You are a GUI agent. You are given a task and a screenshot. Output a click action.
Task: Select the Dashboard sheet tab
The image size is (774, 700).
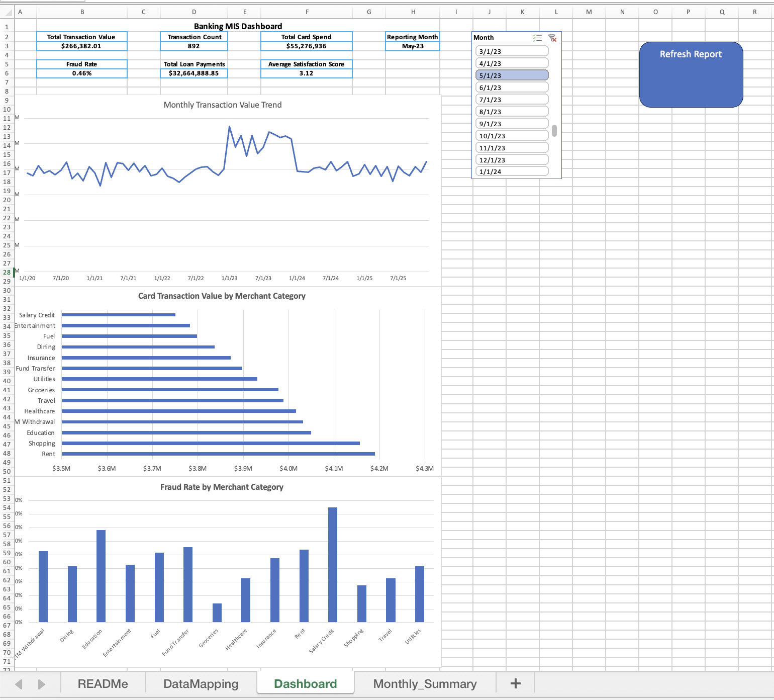coord(306,684)
